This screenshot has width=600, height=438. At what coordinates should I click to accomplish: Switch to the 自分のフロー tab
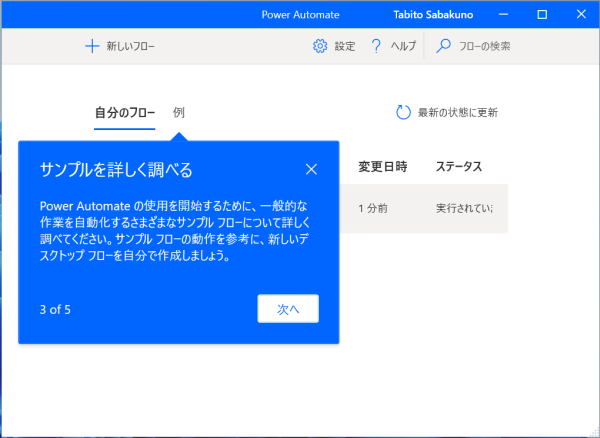(x=125, y=113)
